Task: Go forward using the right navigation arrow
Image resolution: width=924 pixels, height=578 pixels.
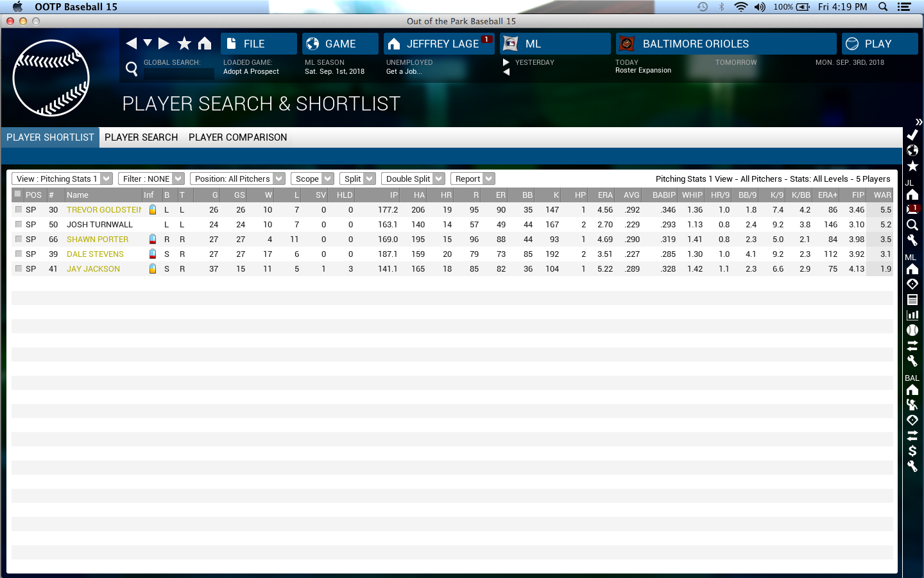Action: [164, 43]
